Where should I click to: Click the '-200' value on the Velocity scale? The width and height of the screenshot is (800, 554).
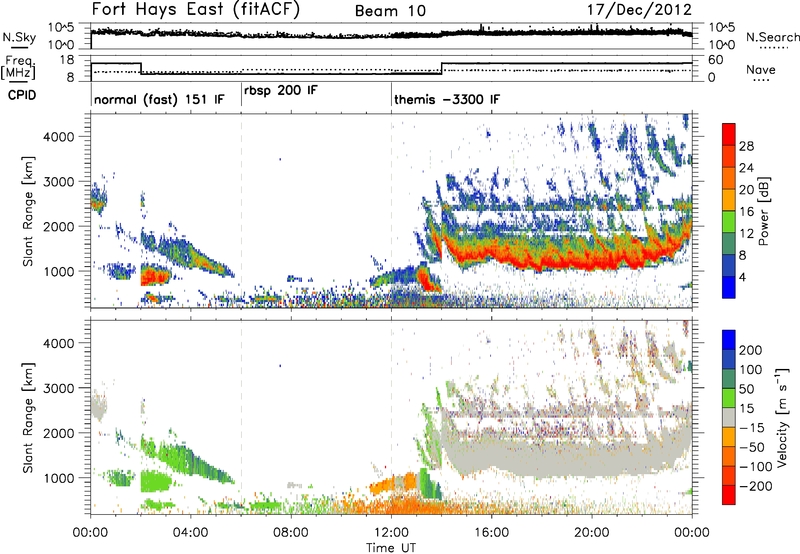coord(754,486)
